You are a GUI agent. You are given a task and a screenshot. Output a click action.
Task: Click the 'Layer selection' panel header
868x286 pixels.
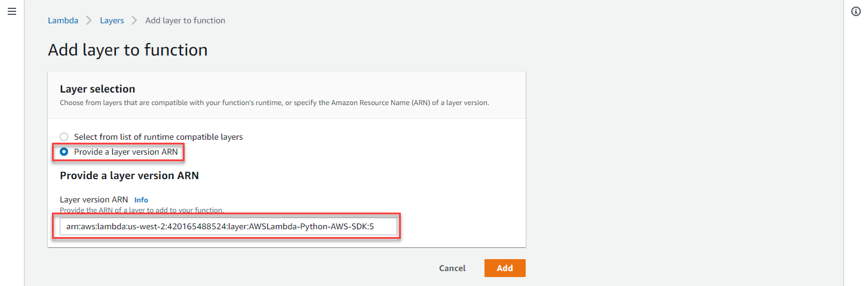click(97, 89)
